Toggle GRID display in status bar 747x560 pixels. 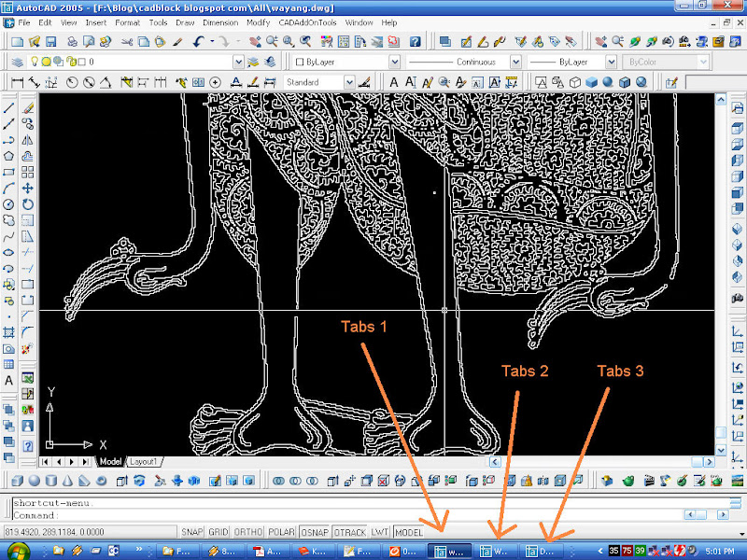coord(218,532)
